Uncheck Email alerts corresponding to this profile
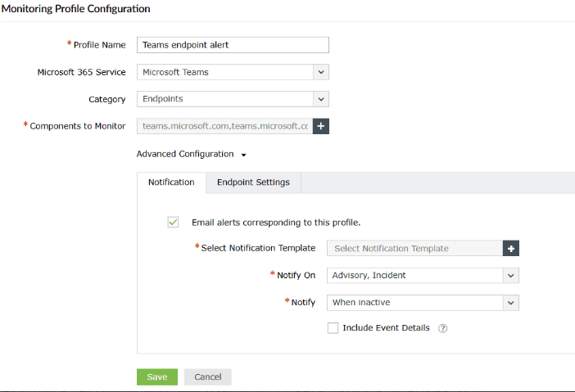 173,222
